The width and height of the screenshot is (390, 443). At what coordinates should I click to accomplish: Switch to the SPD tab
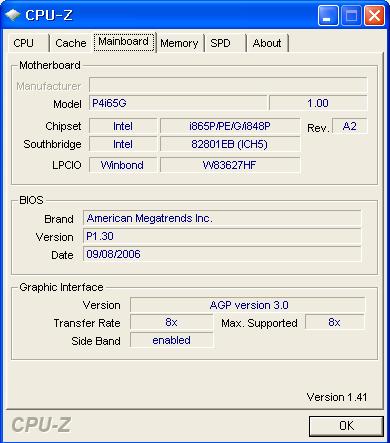225,43
